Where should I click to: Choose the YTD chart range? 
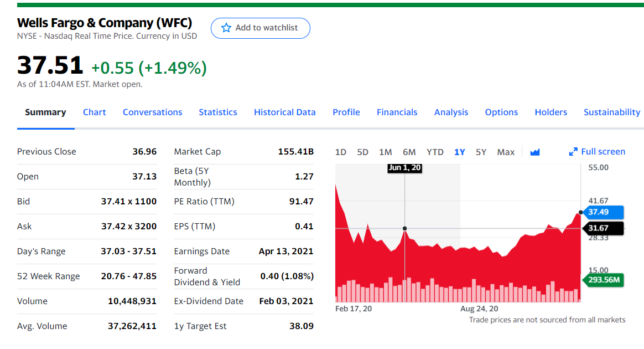435,152
